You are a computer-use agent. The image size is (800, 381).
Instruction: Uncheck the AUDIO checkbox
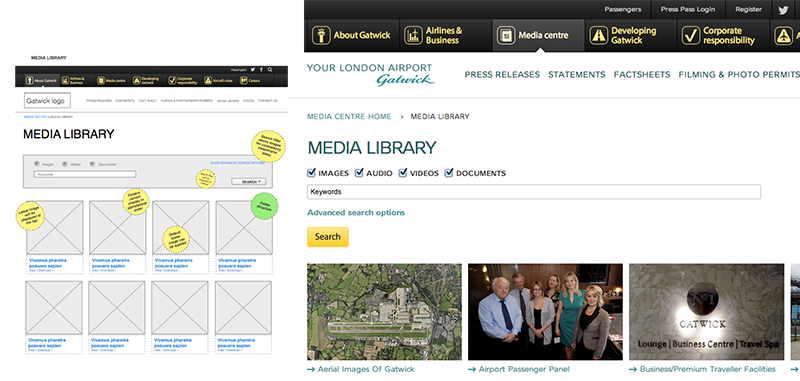[359, 173]
